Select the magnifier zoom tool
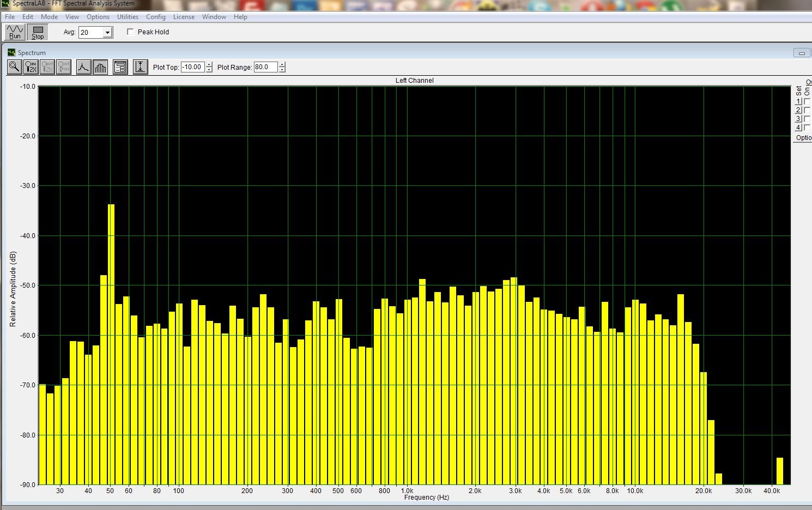The image size is (812, 510). click(15, 67)
